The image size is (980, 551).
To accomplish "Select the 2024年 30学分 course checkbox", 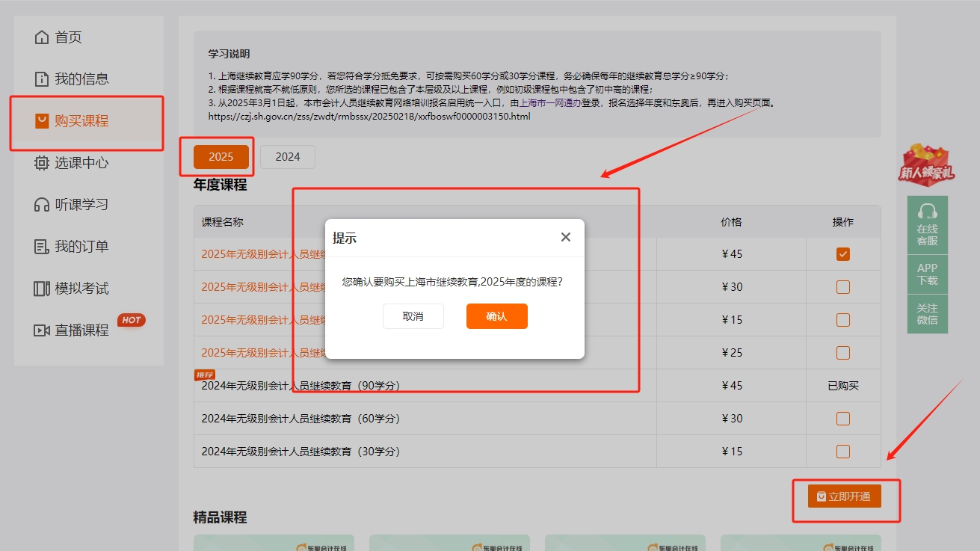I will 842,451.
